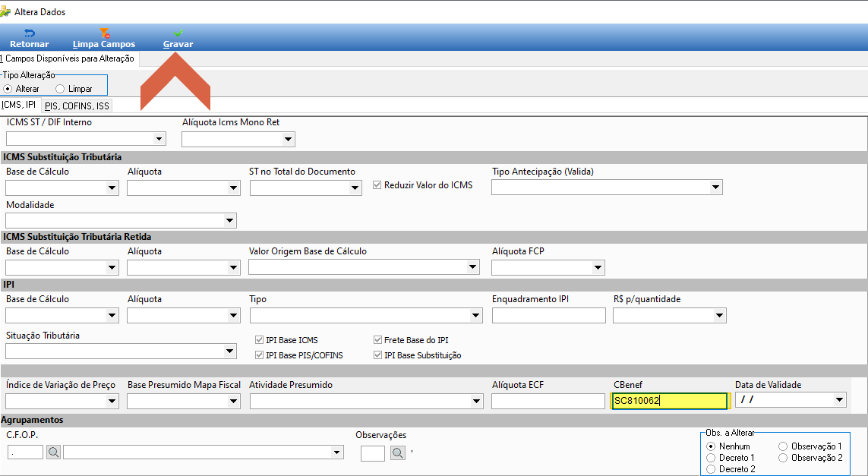Click the Alíquota ECF input field

point(548,401)
